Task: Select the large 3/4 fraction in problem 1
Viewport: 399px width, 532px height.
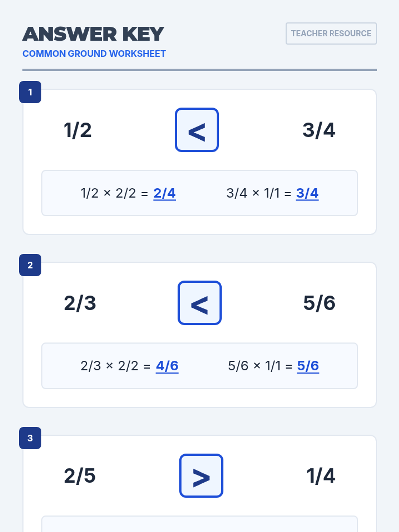Action: (319, 130)
